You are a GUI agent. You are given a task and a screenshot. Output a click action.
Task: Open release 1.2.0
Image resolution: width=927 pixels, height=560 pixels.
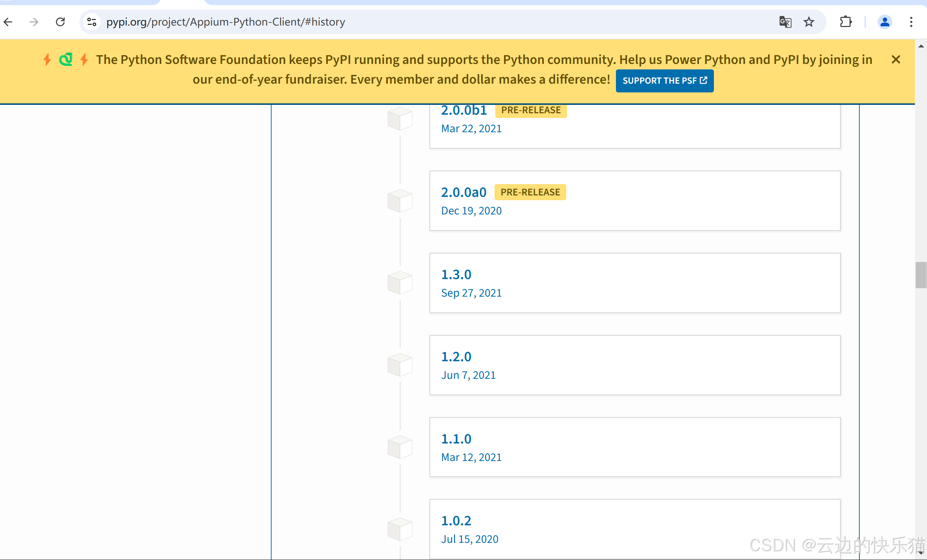click(635, 365)
